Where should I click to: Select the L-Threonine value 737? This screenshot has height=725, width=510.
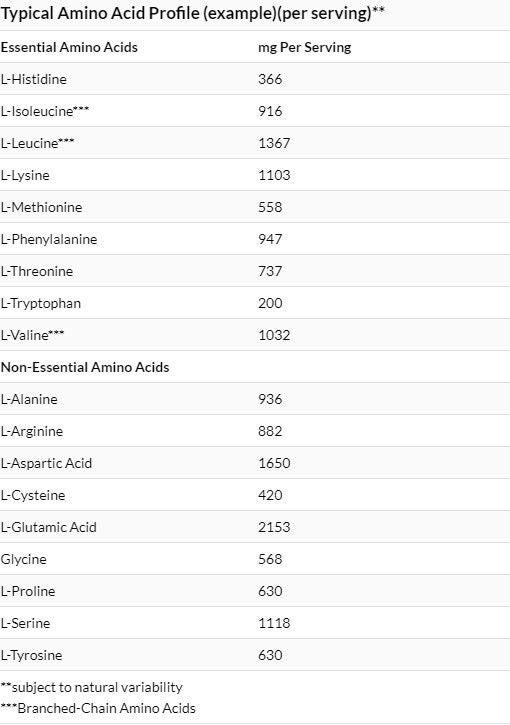(270, 271)
